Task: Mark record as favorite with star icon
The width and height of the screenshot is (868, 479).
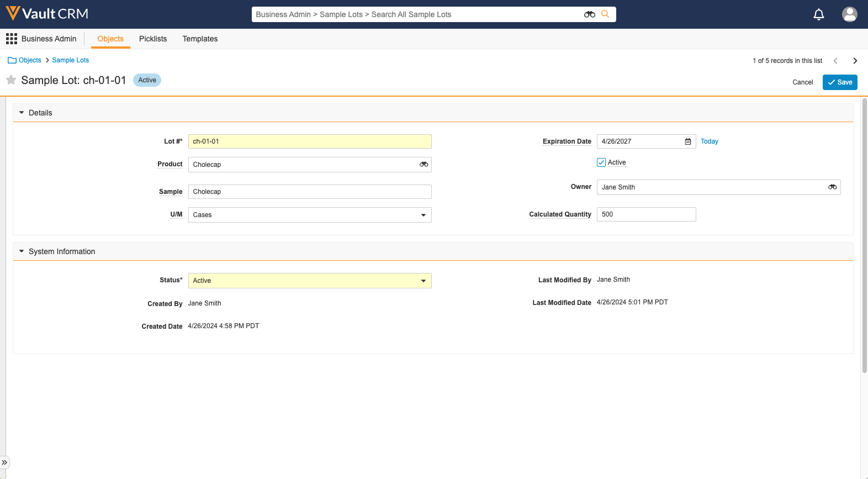Action: point(11,80)
